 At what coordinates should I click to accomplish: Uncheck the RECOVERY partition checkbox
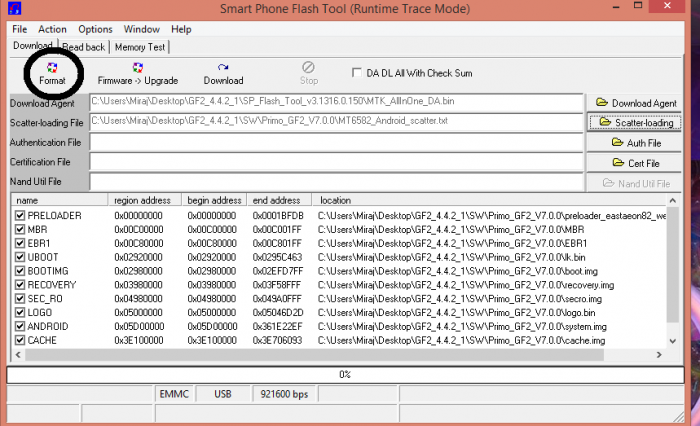click(x=20, y=285)
